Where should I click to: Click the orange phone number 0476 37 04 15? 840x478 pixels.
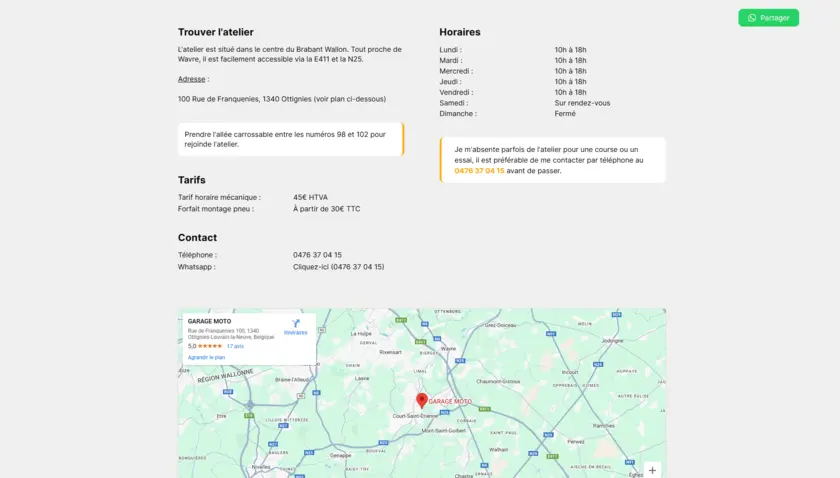pyautogui.click(x=479, y=171)
